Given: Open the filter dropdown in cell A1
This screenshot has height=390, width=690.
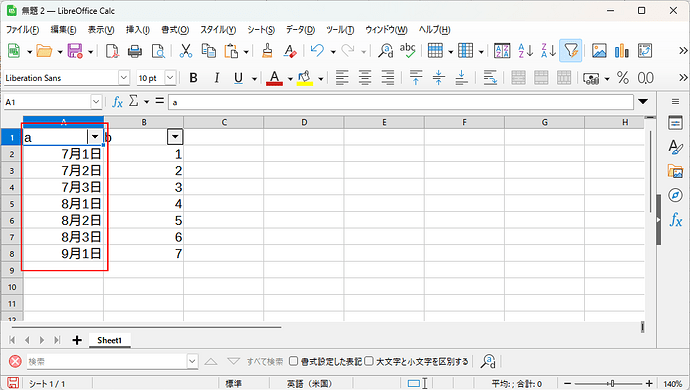Looking at the screenshot, I should [95, 137].
